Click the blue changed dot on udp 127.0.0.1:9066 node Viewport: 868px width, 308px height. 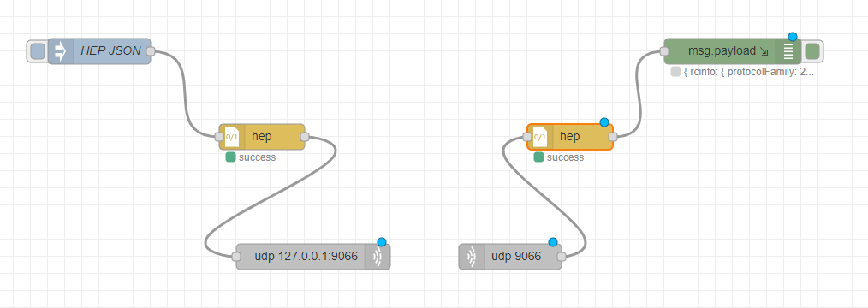[x=382, y=242]
